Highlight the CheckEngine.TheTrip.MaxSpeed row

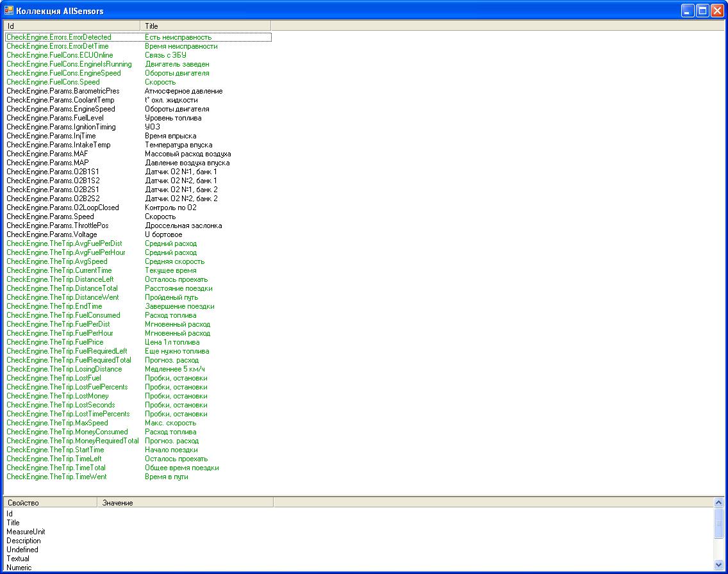(57, 423)
